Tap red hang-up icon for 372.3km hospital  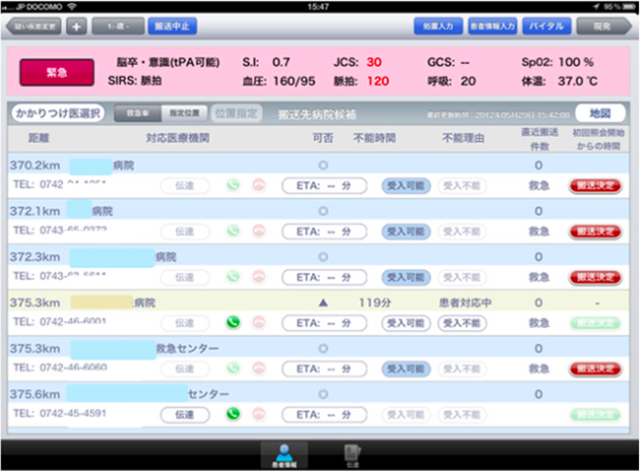[x=260, y=276]
